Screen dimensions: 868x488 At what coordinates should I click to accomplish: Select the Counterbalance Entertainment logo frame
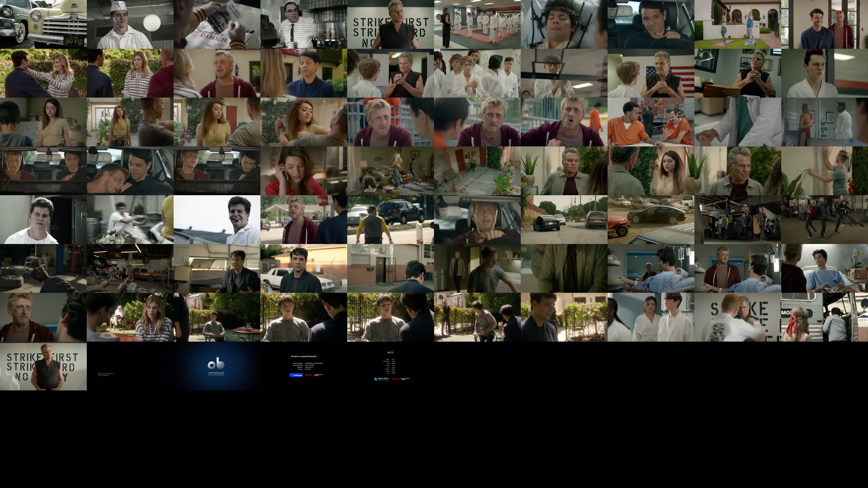point(217,367)
